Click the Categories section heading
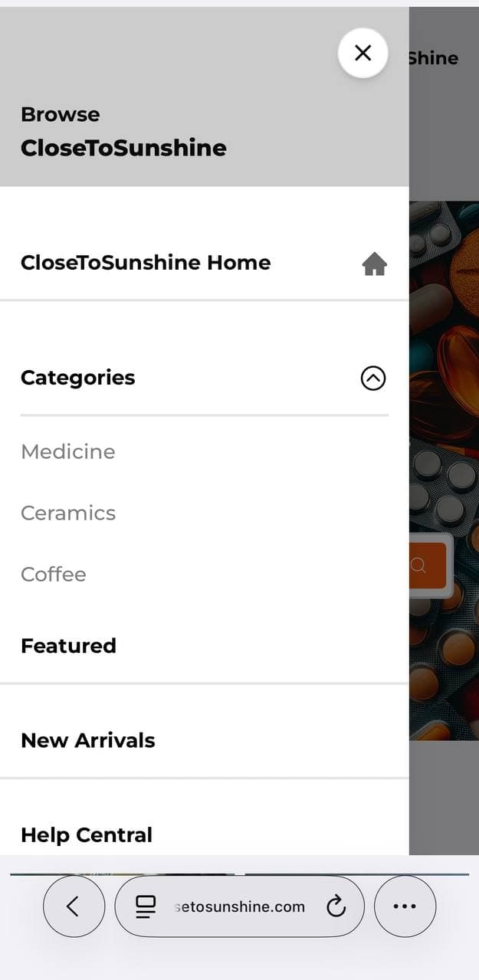The height and width of the screenshot is (980, 479). [x=78, y=378]
